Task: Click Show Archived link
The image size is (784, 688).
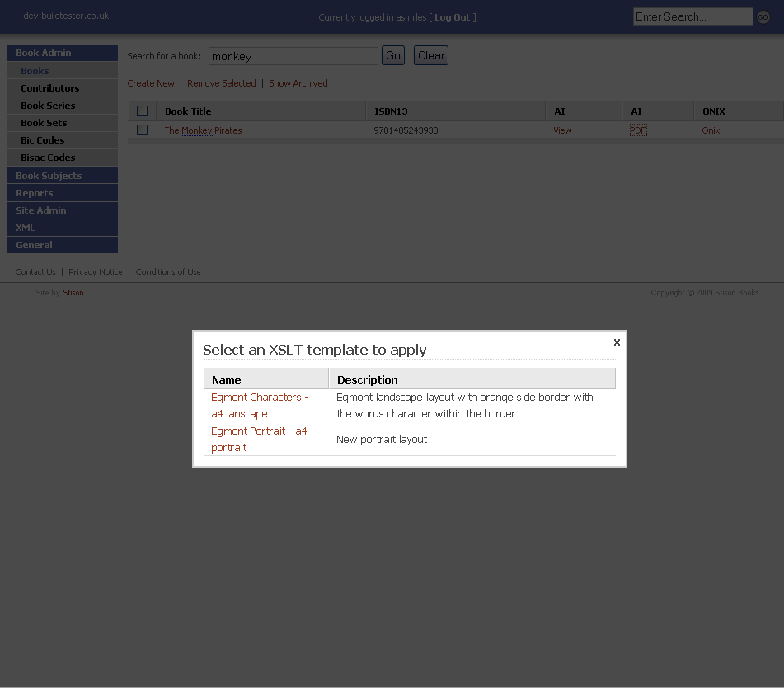Action: point(298,83)
